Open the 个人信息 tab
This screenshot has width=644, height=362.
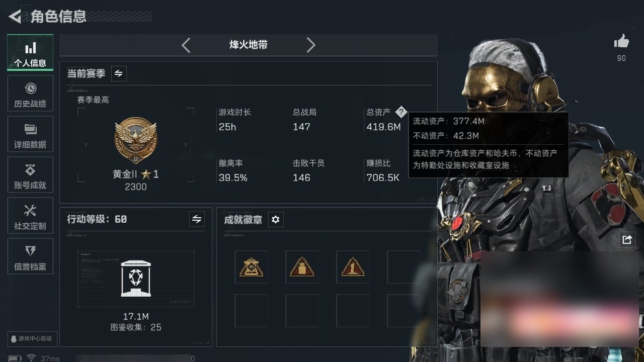tap(30, 53)
